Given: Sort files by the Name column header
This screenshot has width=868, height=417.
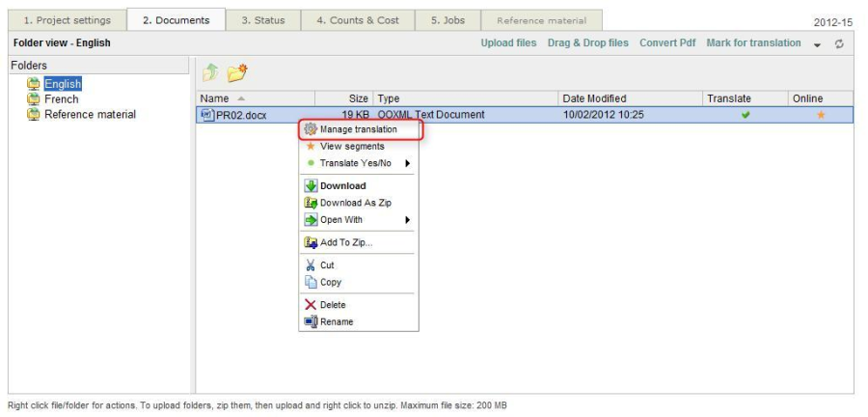Looking at the screenshot, I should pyautogui.click(x=215, y=98).
